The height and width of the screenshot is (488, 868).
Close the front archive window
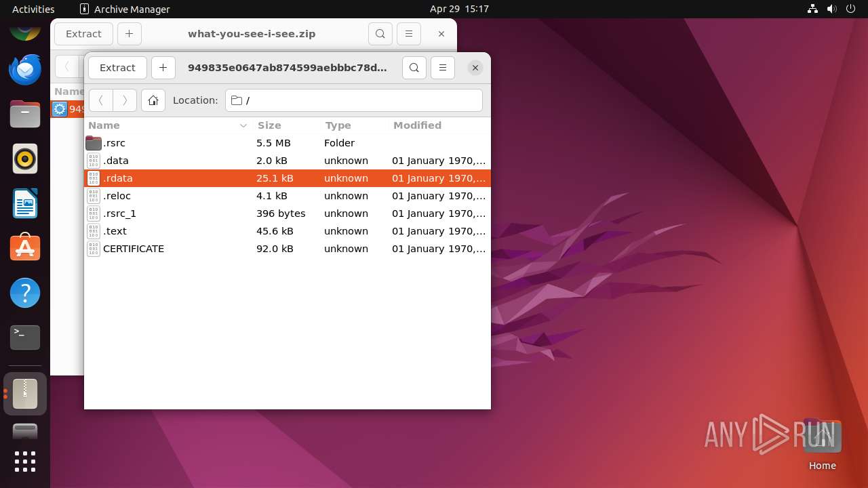(x=475, y=68)
